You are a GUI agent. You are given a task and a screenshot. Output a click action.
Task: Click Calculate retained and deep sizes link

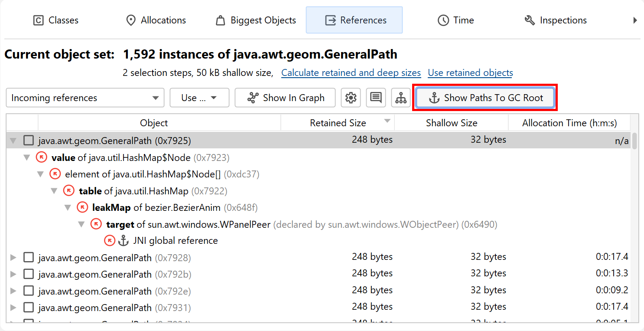tap(351, 73)
